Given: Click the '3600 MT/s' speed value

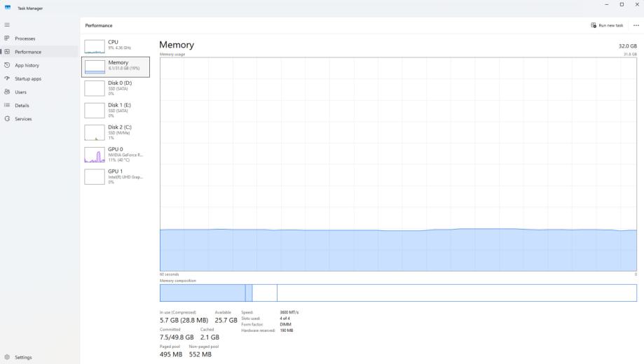Looking at the screenshot, I should click(289, 312).
